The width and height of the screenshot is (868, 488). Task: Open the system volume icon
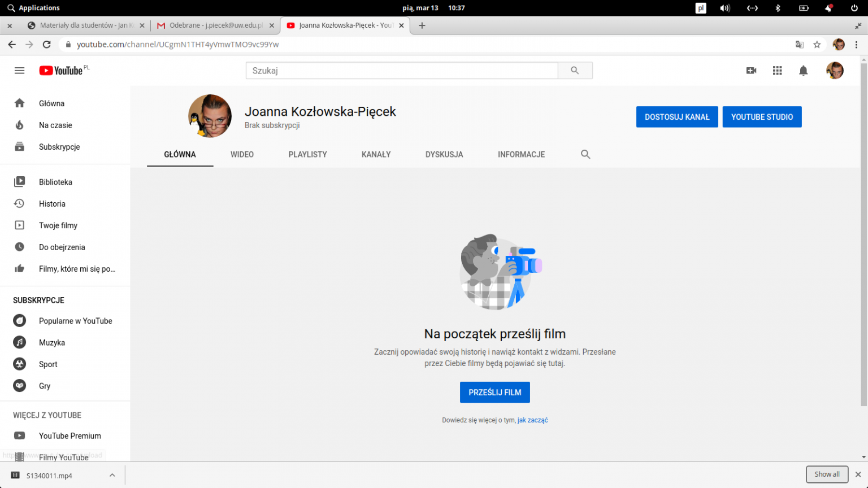[x=725, y=8]
